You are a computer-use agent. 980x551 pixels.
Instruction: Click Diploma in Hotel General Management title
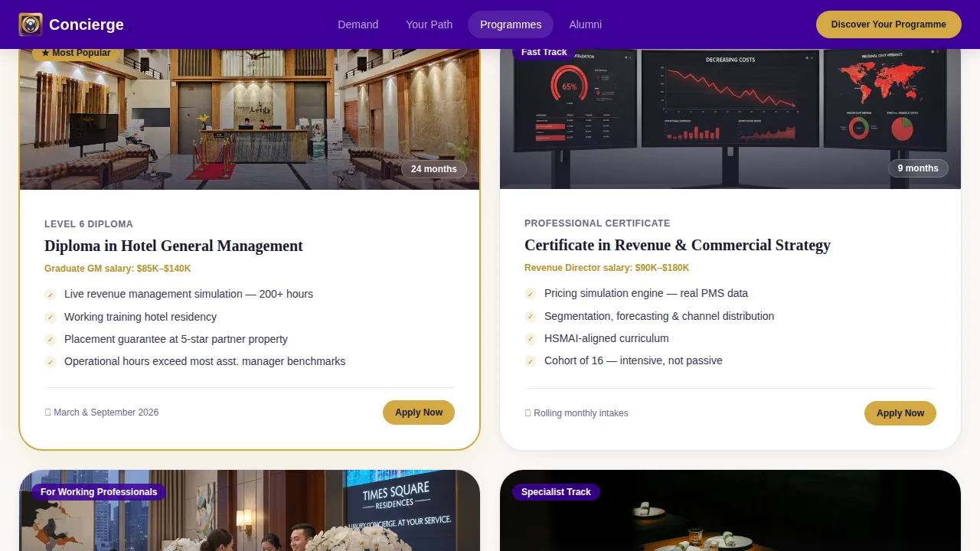click(174, 246)
